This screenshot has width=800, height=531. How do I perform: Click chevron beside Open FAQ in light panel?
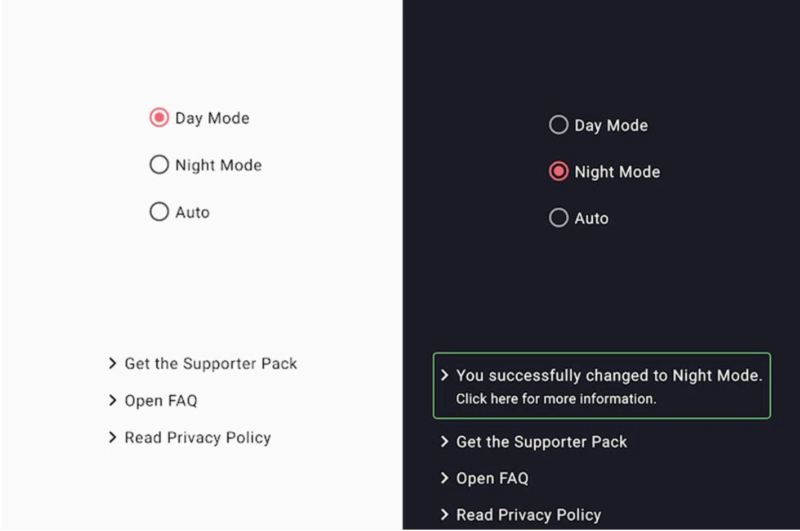point(113,401)
